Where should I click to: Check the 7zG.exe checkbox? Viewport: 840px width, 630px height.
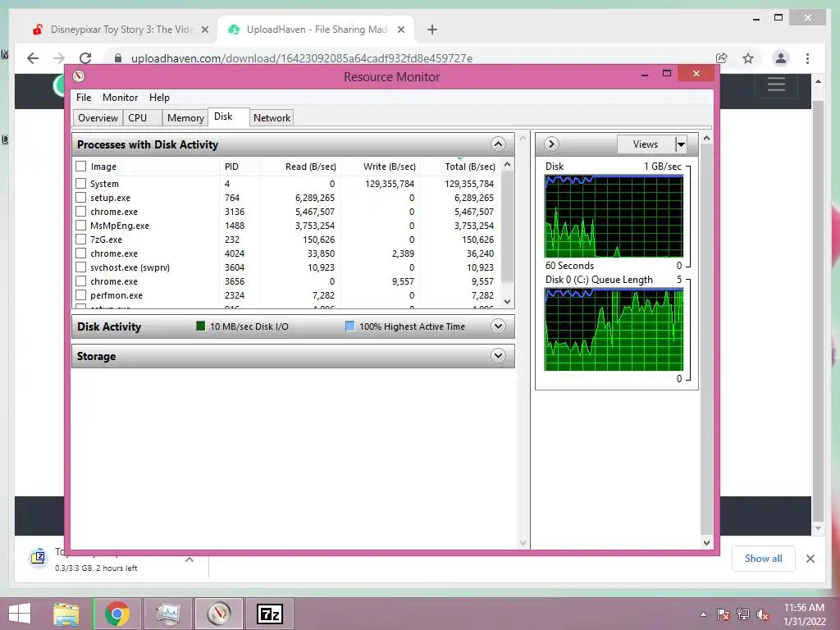81,239
